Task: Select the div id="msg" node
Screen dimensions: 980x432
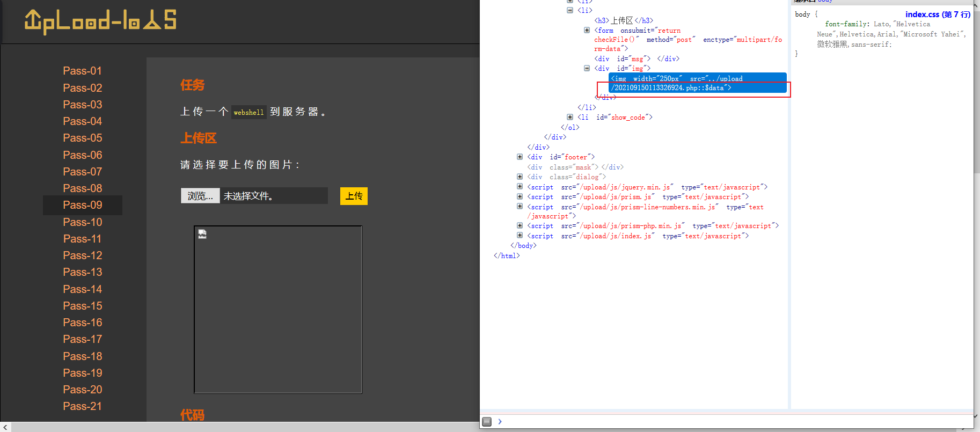Action: coord(637,58)
